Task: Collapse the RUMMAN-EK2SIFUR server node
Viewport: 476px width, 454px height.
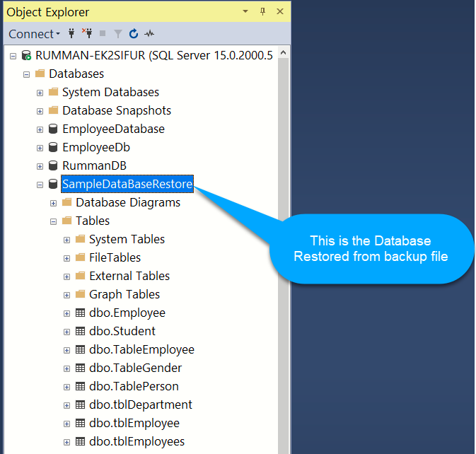Action: coord(13,56)
